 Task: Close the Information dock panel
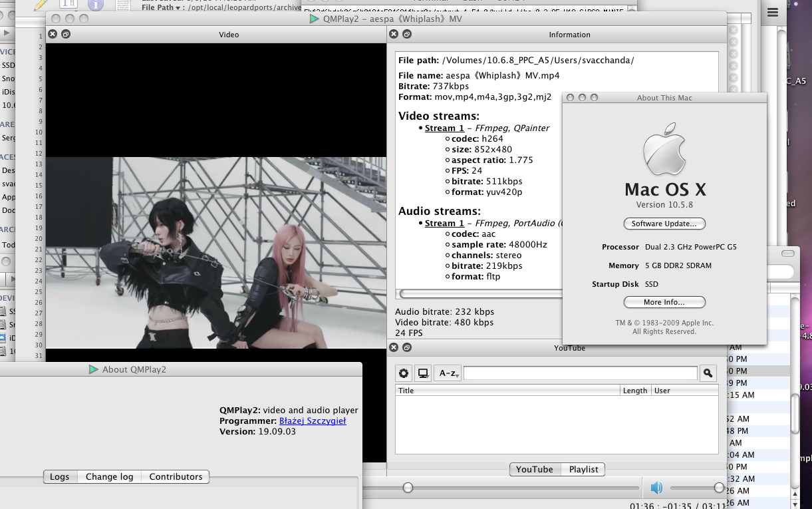[394, 34]
